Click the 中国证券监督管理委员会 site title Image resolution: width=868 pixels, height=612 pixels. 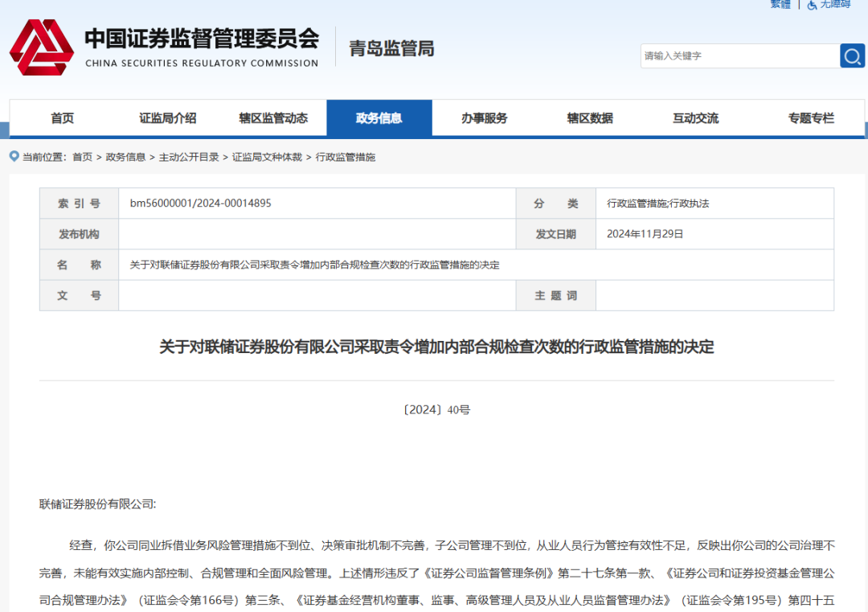[202, 39]
